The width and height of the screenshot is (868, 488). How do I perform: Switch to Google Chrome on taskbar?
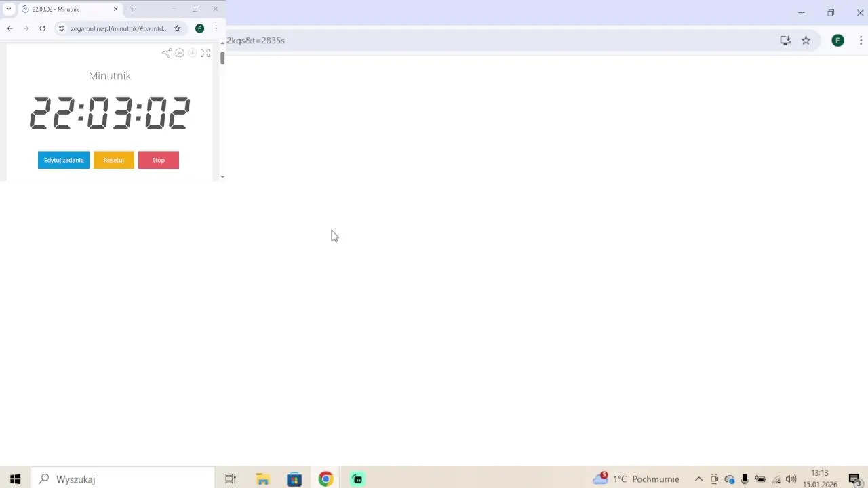coord(326,479)
